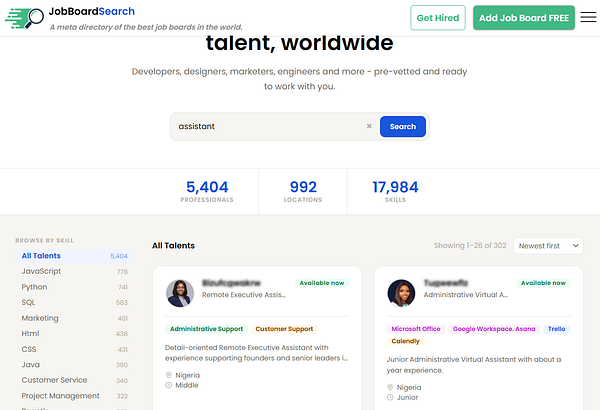Filter by Customer Service skill
The height and width of the screenshot is (410, 600).
click(x=75, y=380)
